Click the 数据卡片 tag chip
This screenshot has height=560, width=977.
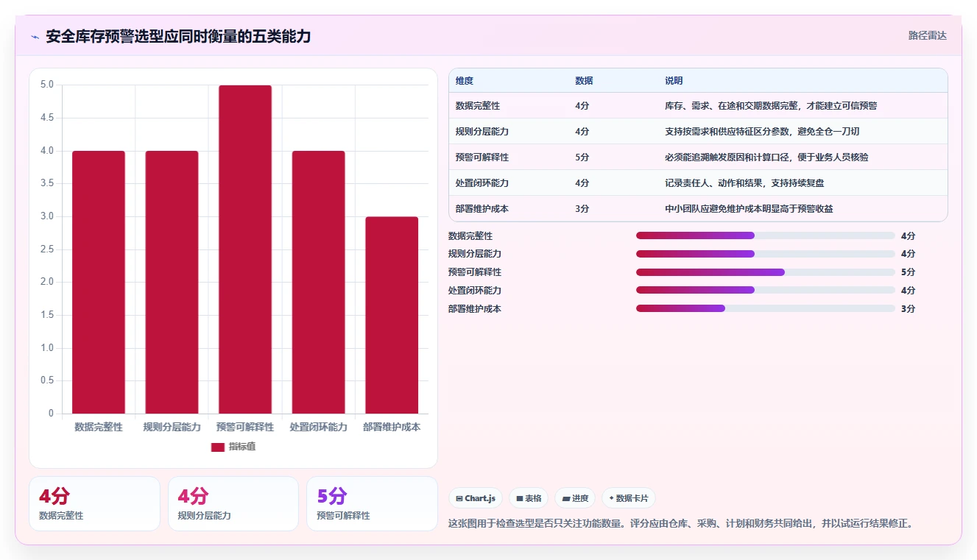pos(628,498)
